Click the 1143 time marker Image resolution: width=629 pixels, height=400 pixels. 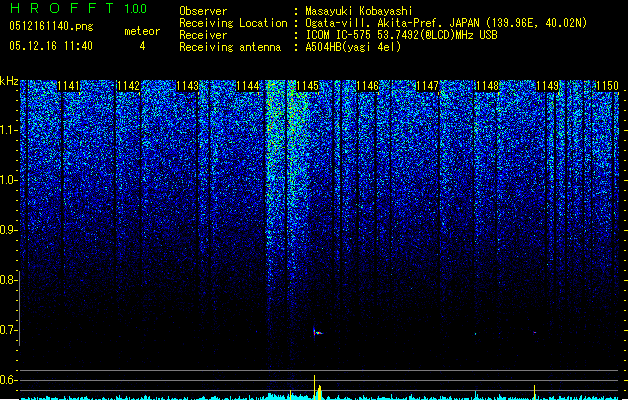[188, 86]
